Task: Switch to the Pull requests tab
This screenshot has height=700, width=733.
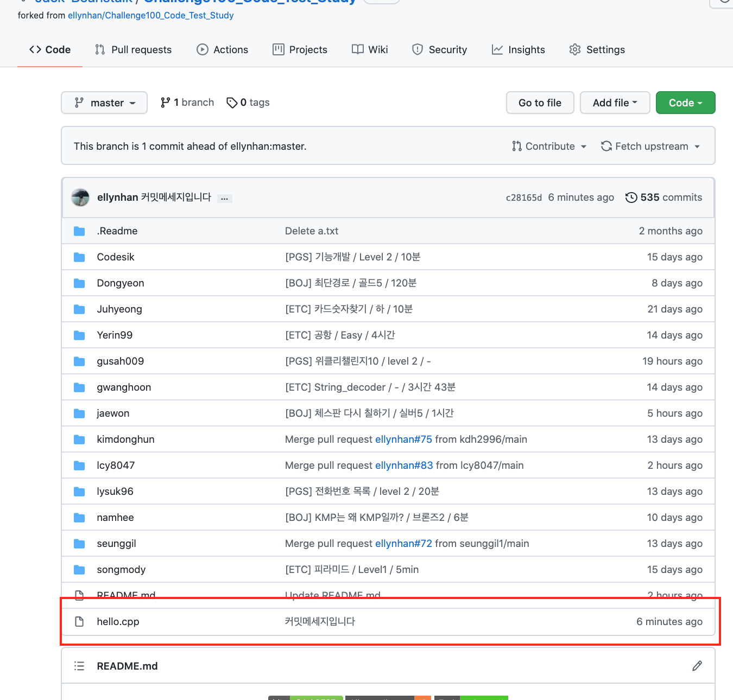Action: click(133, 49)
